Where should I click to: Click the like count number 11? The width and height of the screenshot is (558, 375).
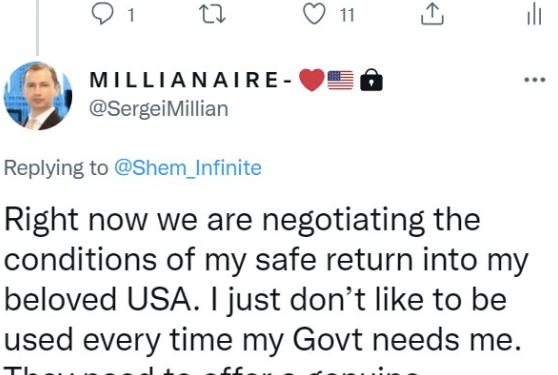347,15
